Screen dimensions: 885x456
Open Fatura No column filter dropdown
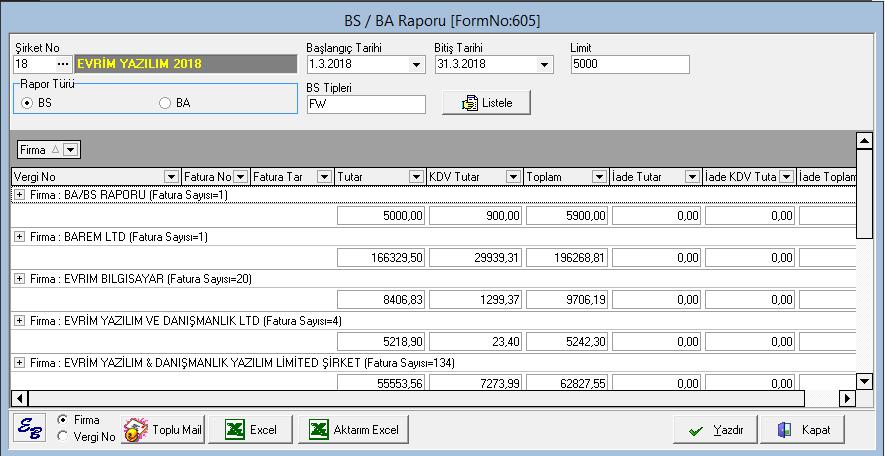pos(240,177)
